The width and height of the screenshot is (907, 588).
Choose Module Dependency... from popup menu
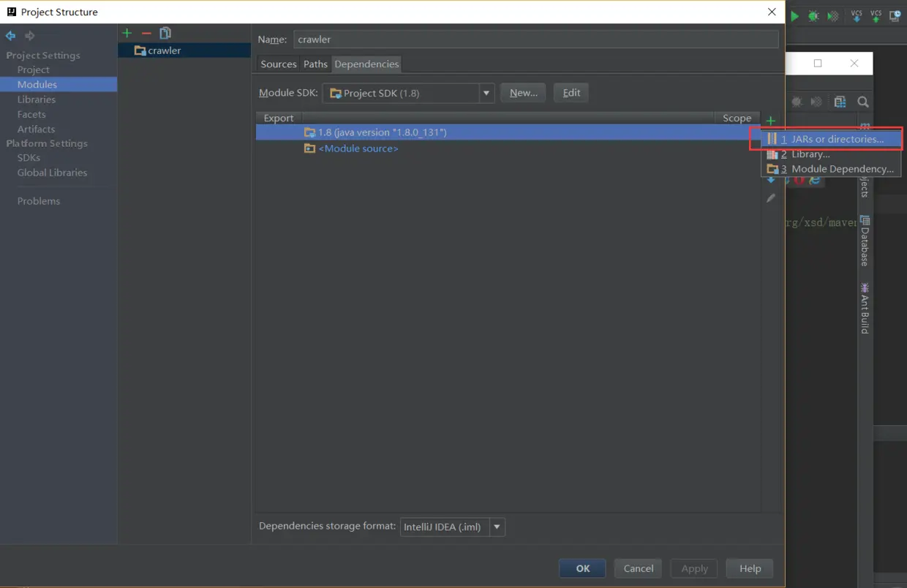(x=831, y=169)
